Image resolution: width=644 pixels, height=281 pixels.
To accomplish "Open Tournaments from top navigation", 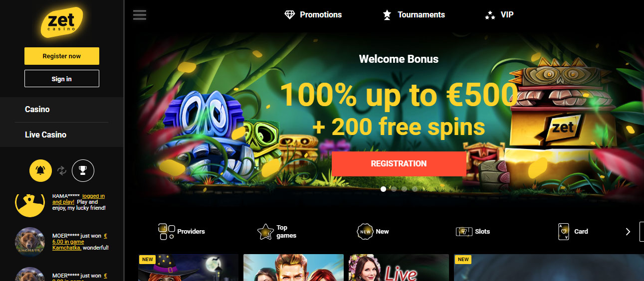I will point(413,15).
